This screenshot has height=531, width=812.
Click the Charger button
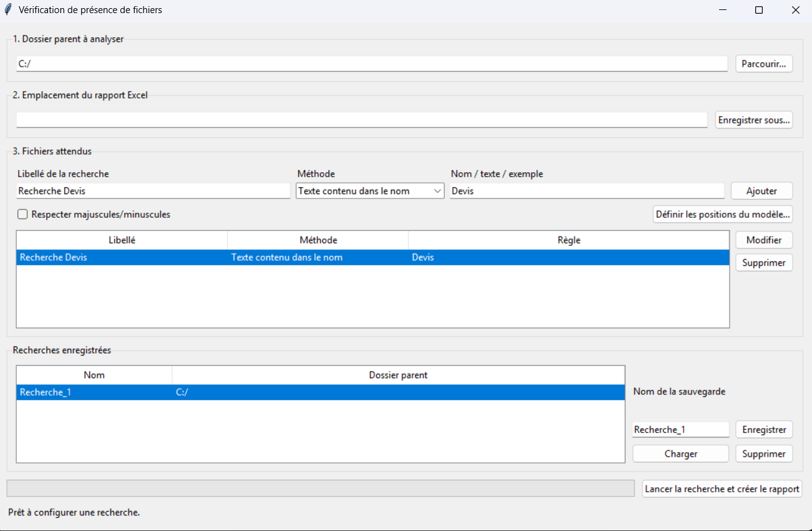click(680, 454)
